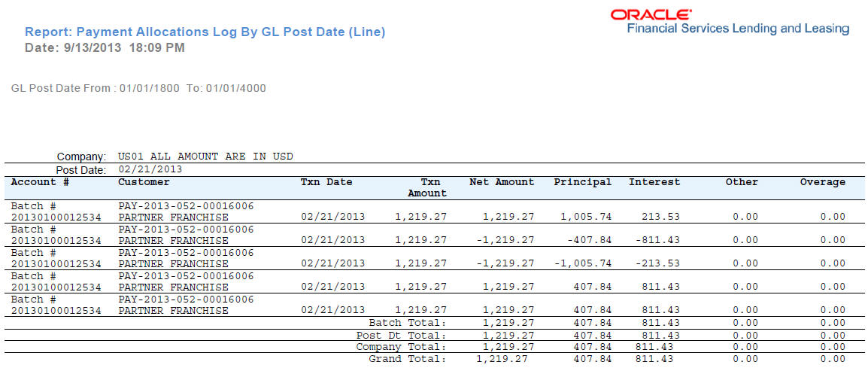
Task: Click the Post Dt Total label
Action: [402, 336]
